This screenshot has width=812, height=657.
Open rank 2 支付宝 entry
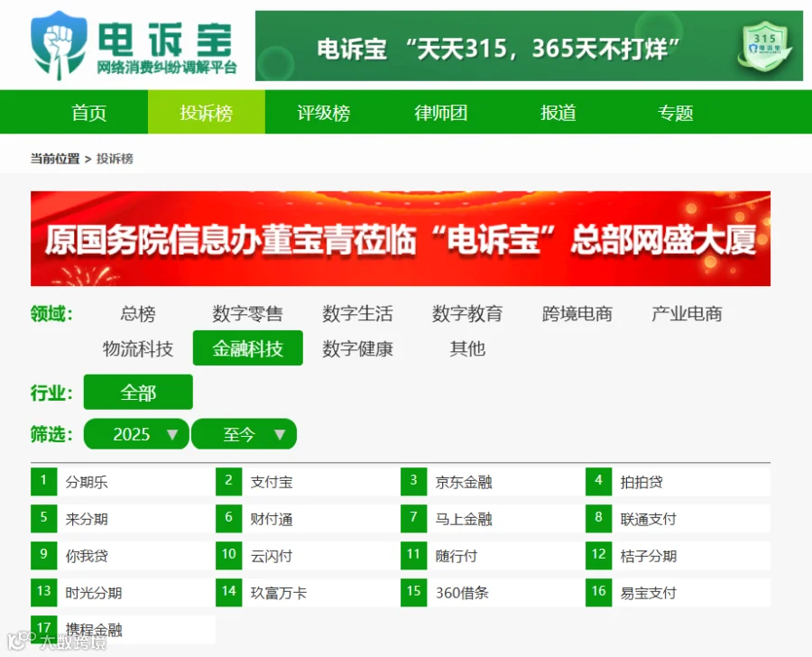point(308,482)
